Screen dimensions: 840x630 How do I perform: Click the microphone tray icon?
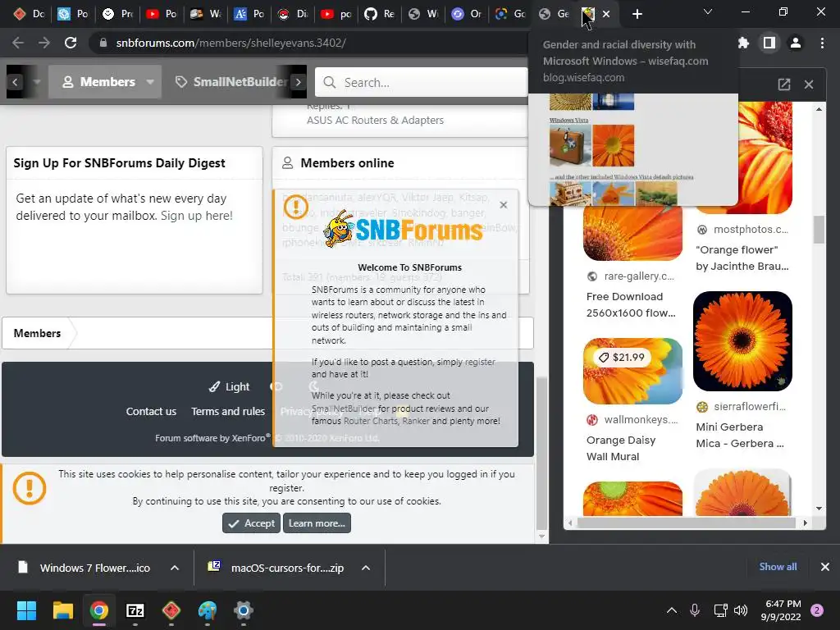[x=695, y=610]
